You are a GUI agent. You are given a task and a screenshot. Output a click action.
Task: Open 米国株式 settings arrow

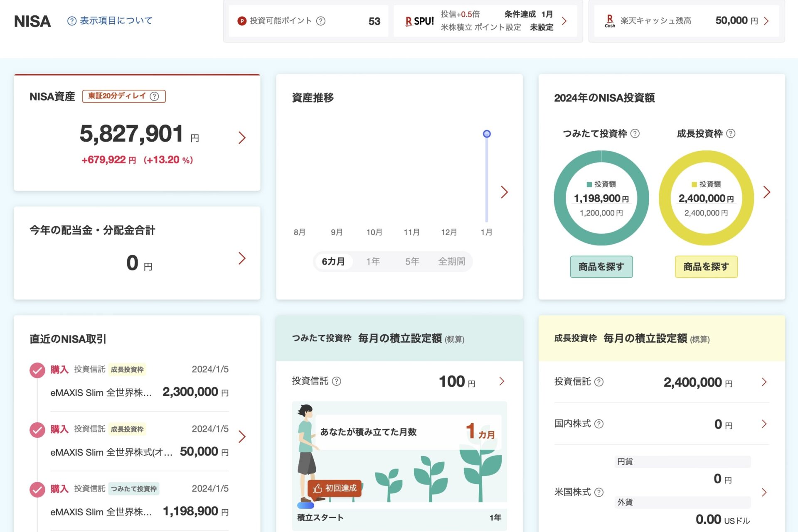coord(764,493)
